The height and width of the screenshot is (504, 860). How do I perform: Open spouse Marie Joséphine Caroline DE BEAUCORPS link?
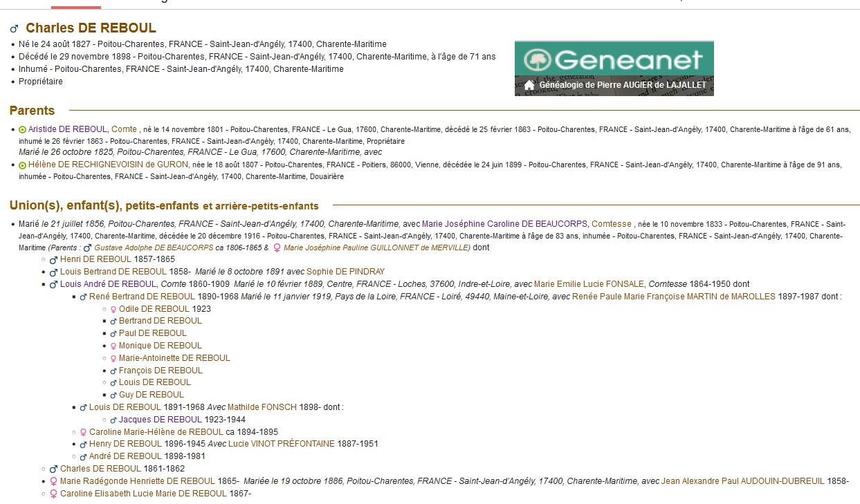504,224
